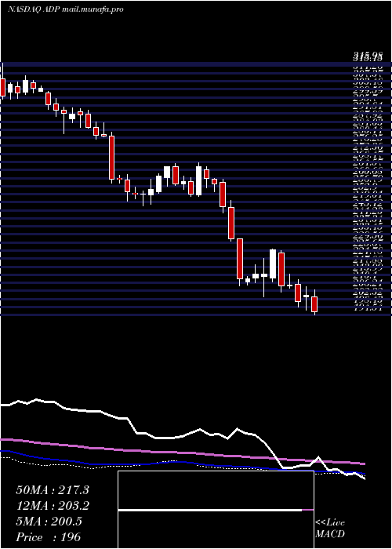Select the 50MA : 217.3 value
The image size is (392, 549).
53,490
